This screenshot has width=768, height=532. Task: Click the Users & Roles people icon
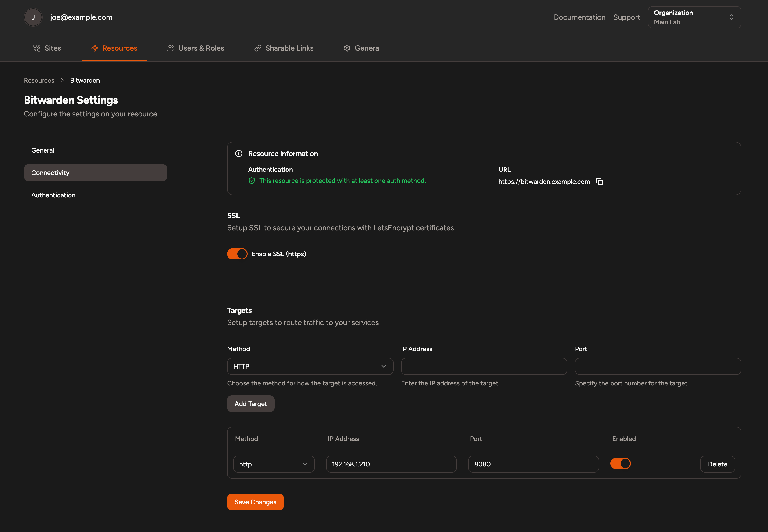tap(171, 48)
